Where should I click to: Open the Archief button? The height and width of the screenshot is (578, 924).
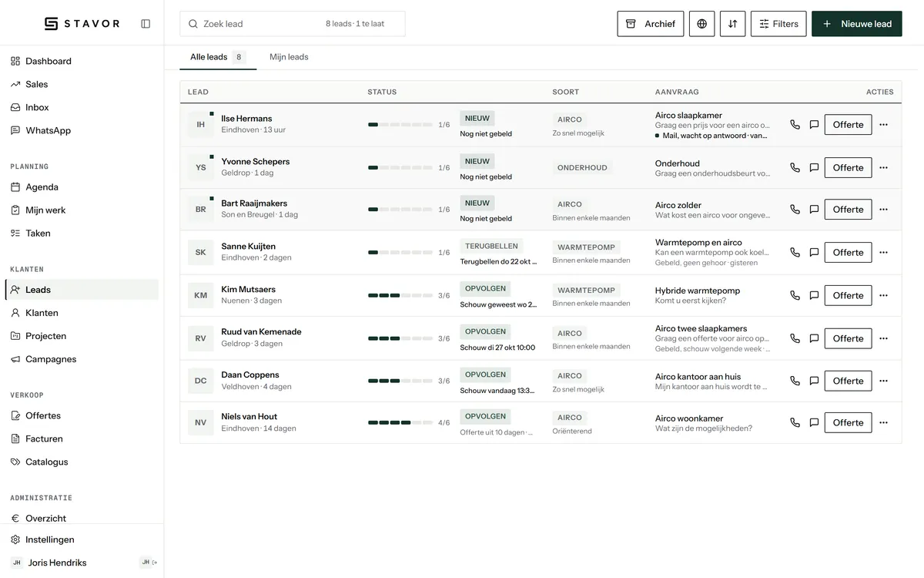651,24
